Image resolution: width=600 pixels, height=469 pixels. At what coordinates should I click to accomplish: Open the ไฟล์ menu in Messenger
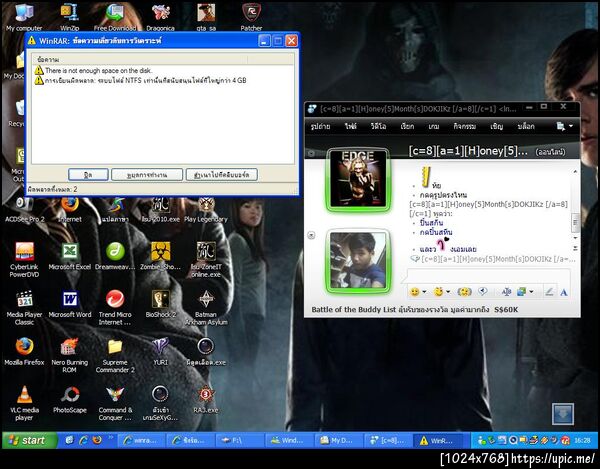351,126
